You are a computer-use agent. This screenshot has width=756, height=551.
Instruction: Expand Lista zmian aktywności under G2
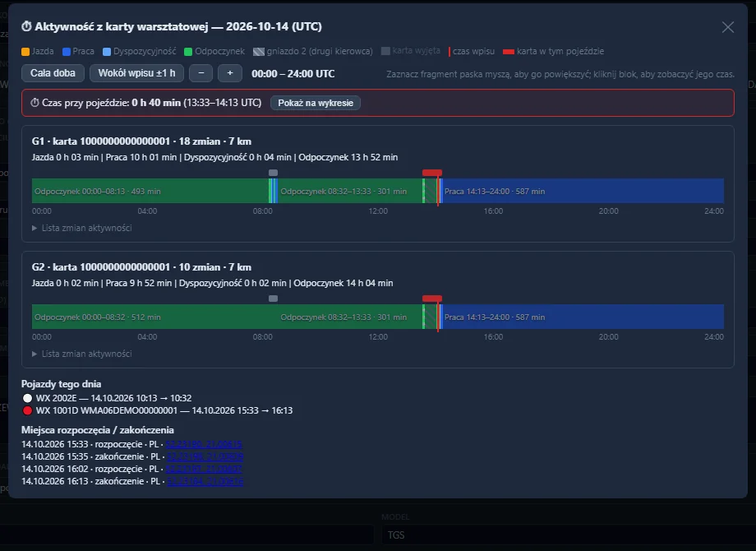tap(82, 354)
